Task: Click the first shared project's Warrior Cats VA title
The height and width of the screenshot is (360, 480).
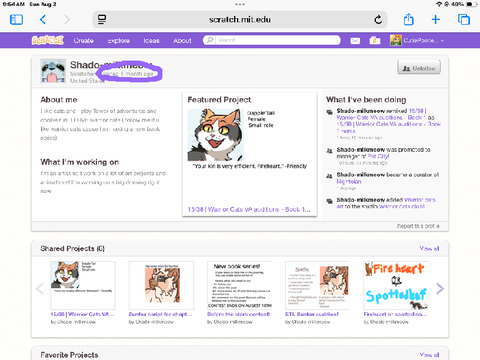Action: [82, 314]
